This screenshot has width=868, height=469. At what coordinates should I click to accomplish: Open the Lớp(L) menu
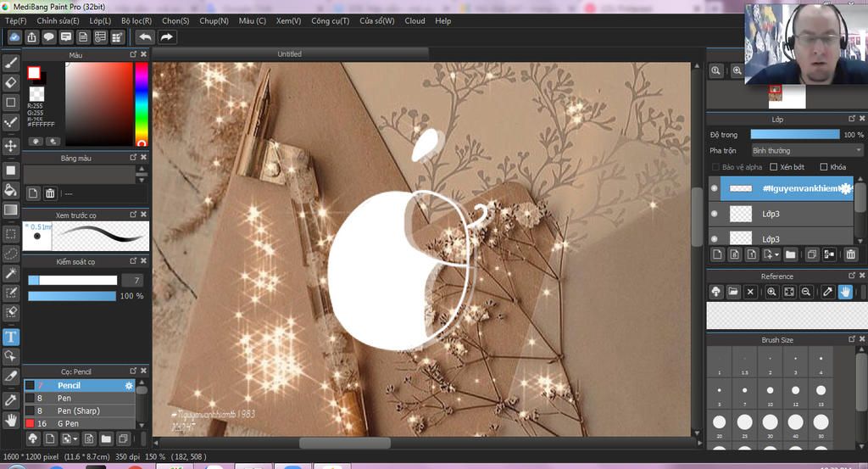click(100, 20)
